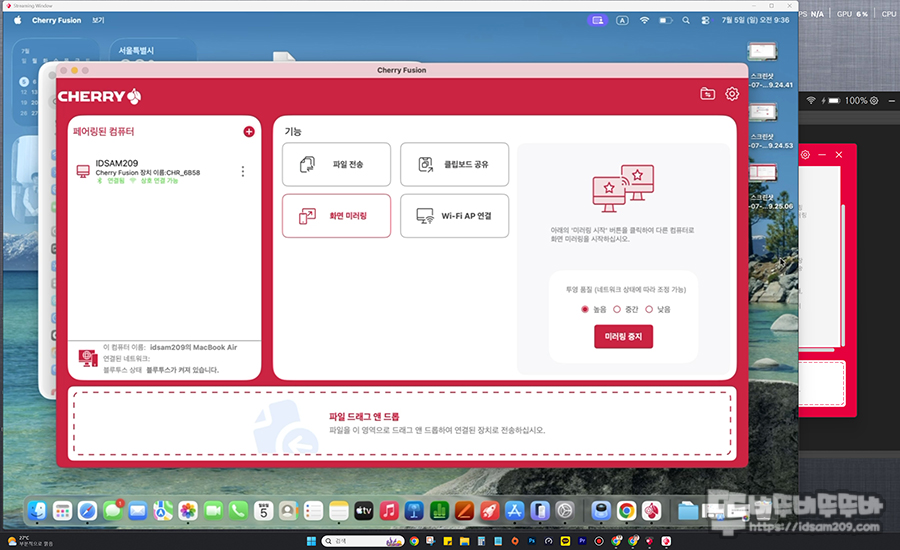Open Finder from the Dock
Viewport: 900px width, 550px height.
[37, 510]
